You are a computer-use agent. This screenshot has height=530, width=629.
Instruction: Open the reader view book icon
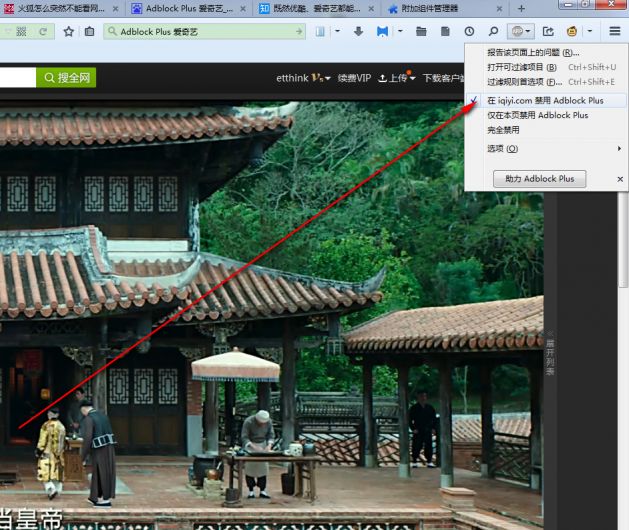coord(320,31)
